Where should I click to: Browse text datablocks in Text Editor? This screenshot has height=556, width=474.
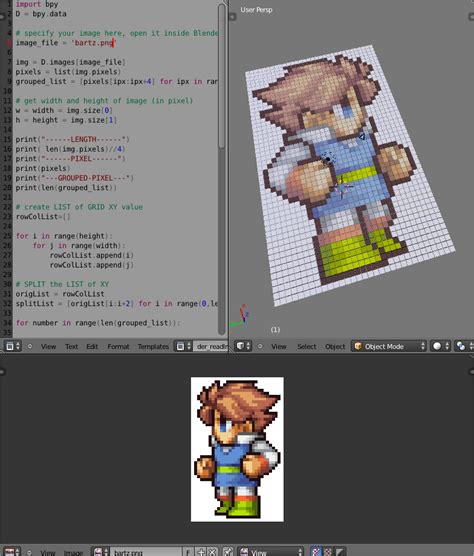pos(183,346)
